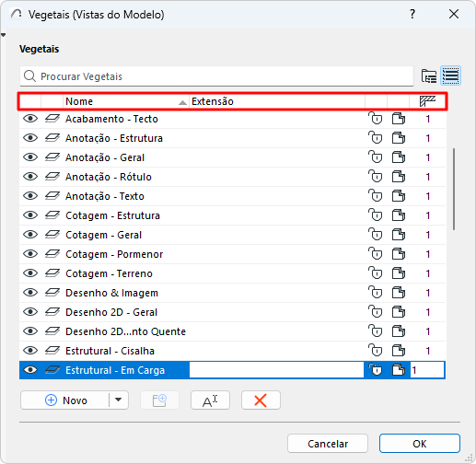Switch to folder tree view icon
Viewport: 476px width, 464px height.
tap(429, 75)
